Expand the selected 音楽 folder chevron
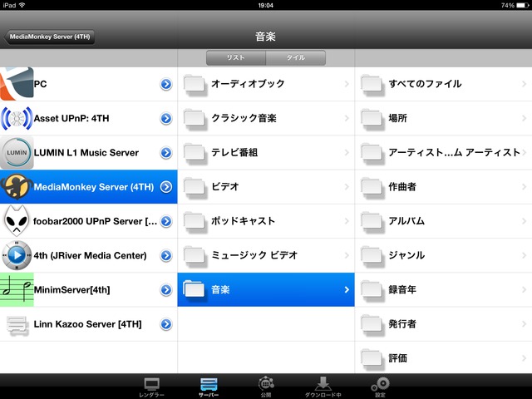Image resolution: width=532 pixels, height=399 pixels. tap(347, 289)
